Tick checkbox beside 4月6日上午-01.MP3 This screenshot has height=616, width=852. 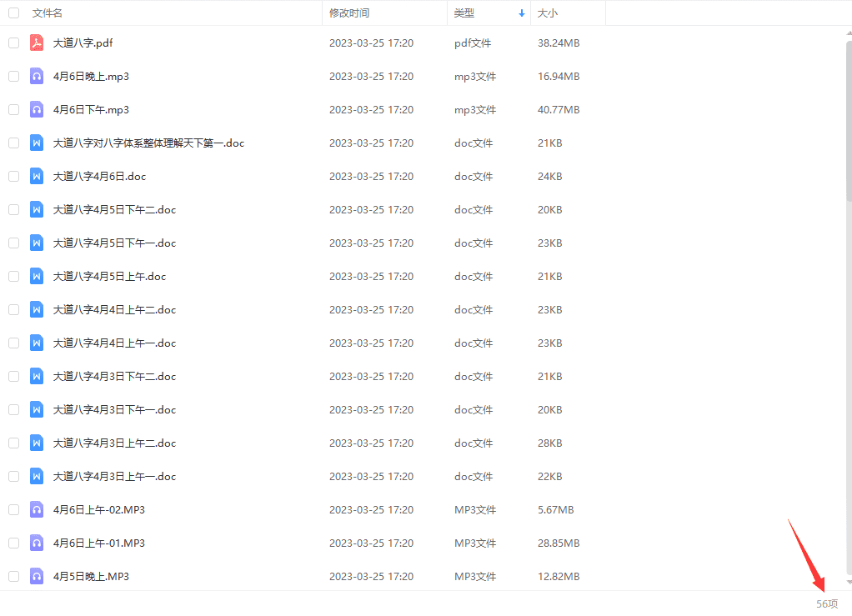13,543
